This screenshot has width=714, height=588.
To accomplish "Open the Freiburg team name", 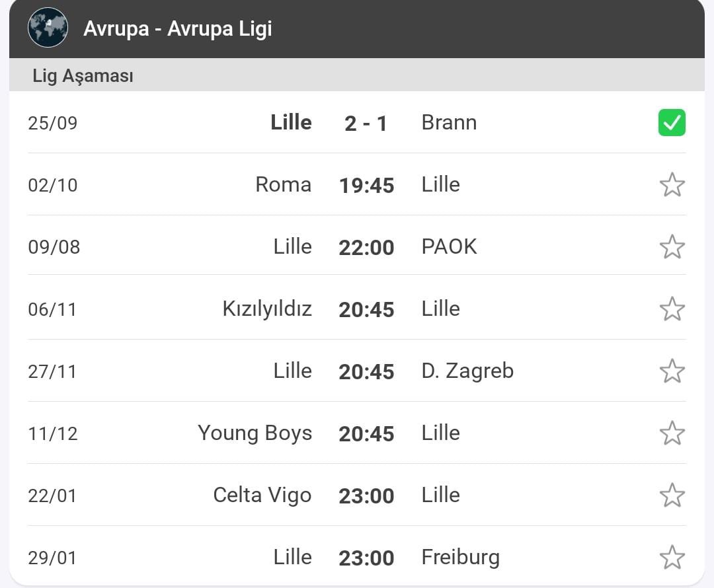I will pyautogui.click(x=460, y=558).
